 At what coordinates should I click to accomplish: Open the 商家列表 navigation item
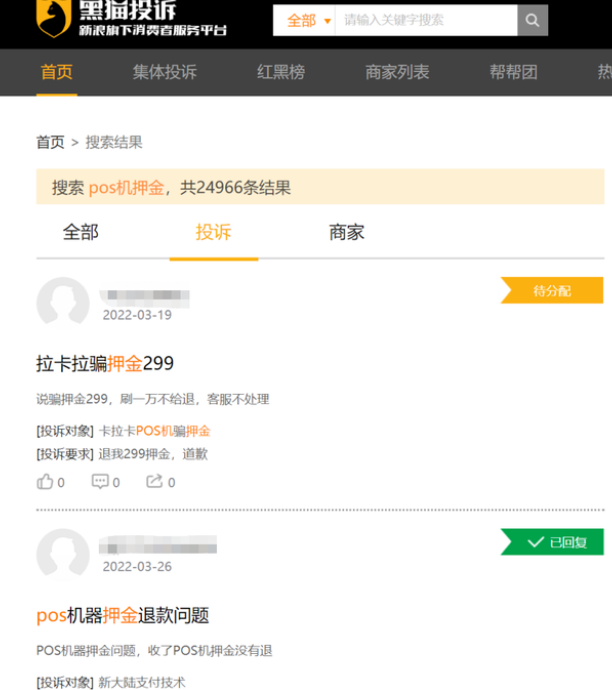point(397,72)
